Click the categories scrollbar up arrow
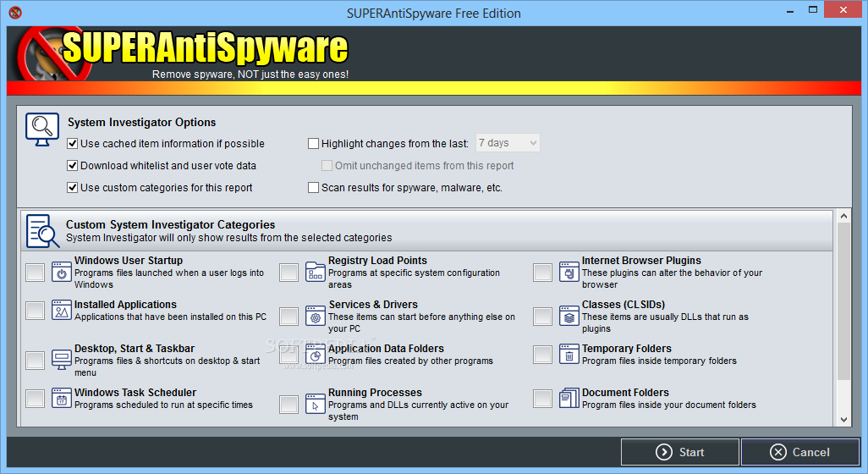The height and width of the screenshot is (474, 868). [x=843, y=216]
